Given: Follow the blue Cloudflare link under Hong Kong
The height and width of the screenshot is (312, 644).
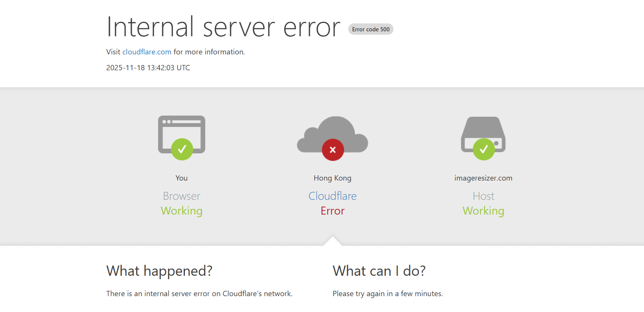Looking at the screenshot, I should click(x=332, y=196).
